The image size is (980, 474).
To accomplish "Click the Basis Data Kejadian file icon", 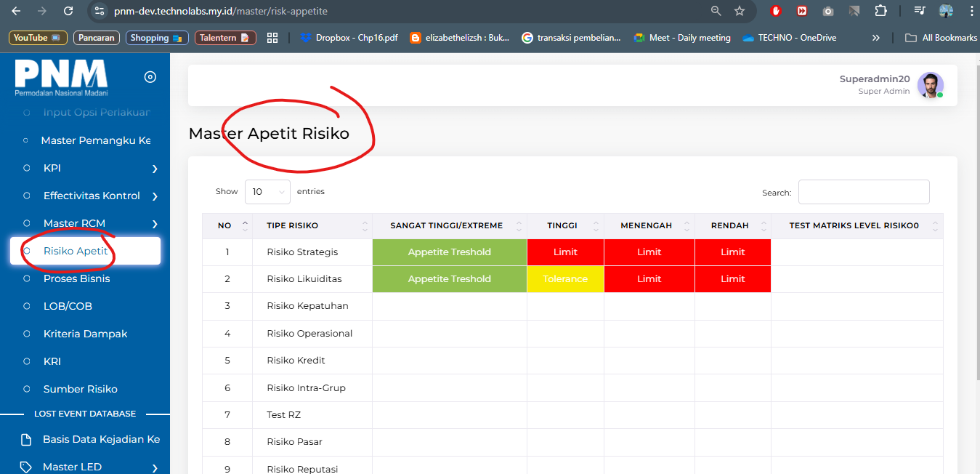I will click(x=26, y=439).
